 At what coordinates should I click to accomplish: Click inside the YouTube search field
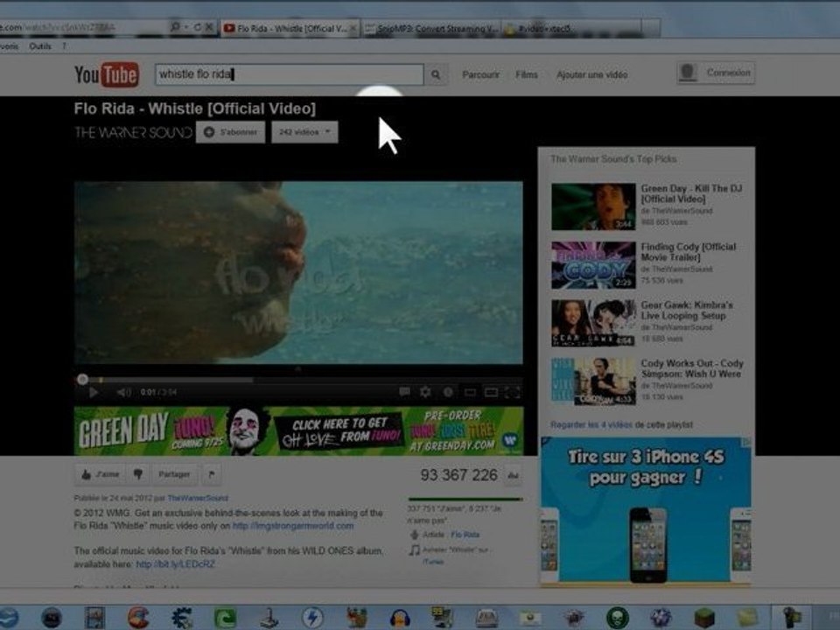click(x=290, y=74)
